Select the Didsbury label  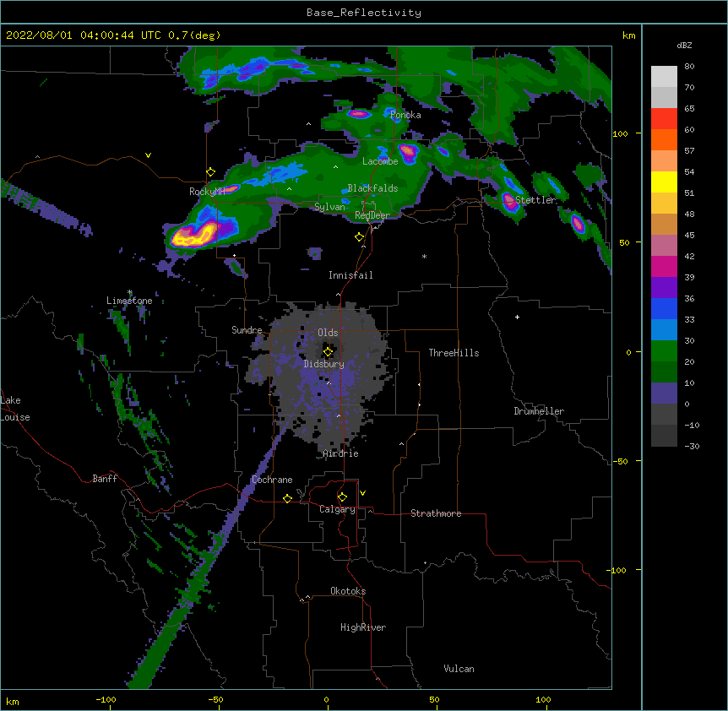pyautogui.click(x=324, y=364)
